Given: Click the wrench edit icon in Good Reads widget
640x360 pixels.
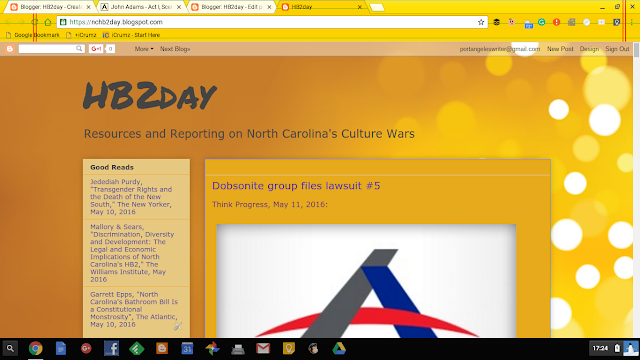Looking at the screenshot, I should (x=178, y=326).
